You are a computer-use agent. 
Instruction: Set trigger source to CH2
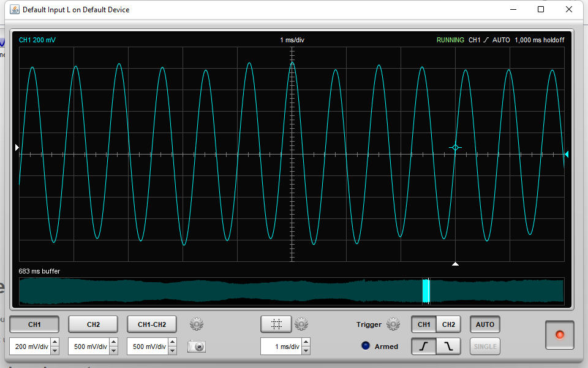(448, 324)
